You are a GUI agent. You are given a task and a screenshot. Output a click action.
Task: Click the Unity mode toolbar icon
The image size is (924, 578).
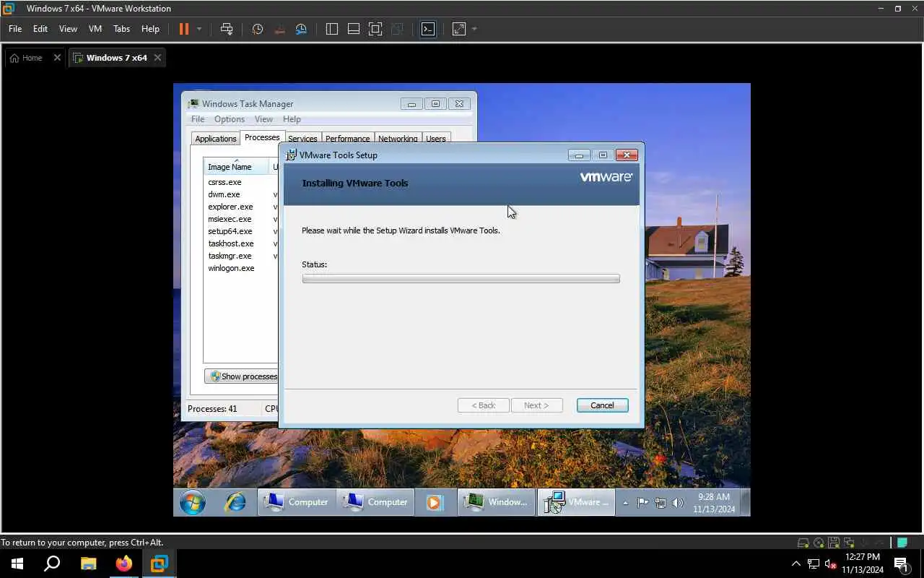397,29
